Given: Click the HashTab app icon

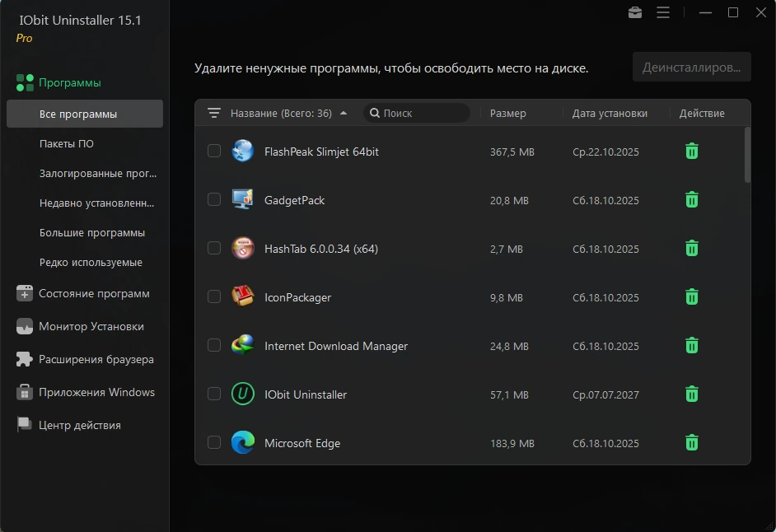Looking at the screenshot, I should pyautogui.click(x=242, y=248).
